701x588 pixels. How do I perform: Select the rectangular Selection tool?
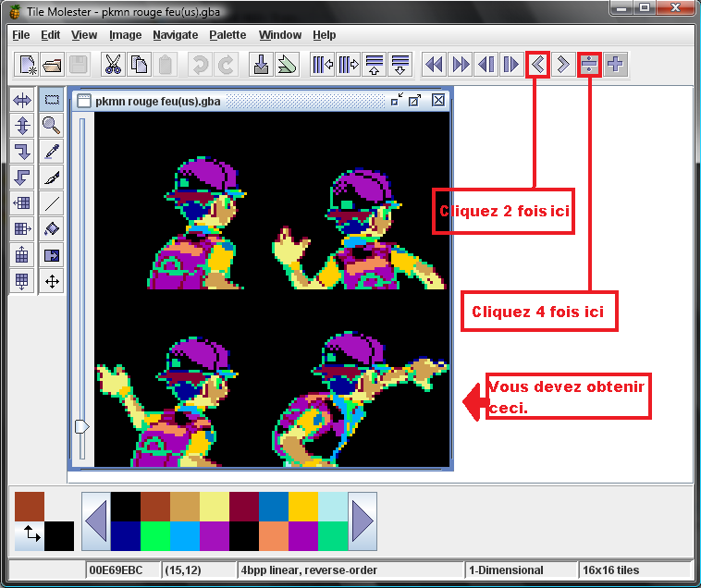[52, 100]
